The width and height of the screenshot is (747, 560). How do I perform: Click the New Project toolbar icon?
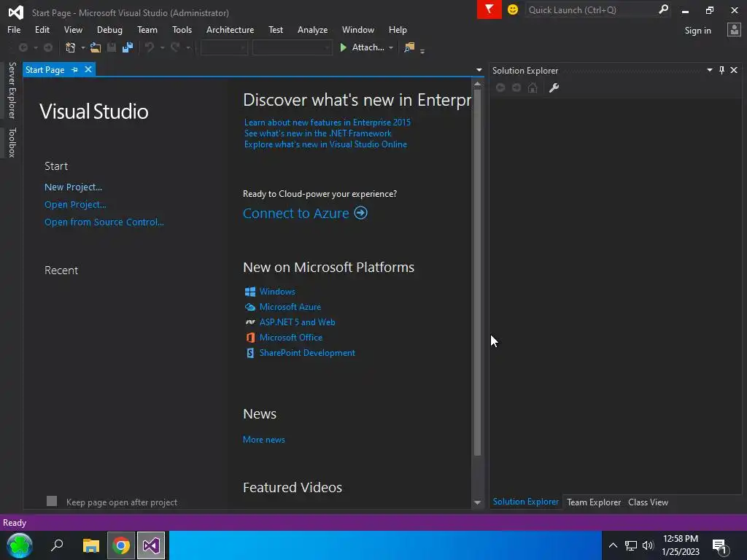point(71,47)
